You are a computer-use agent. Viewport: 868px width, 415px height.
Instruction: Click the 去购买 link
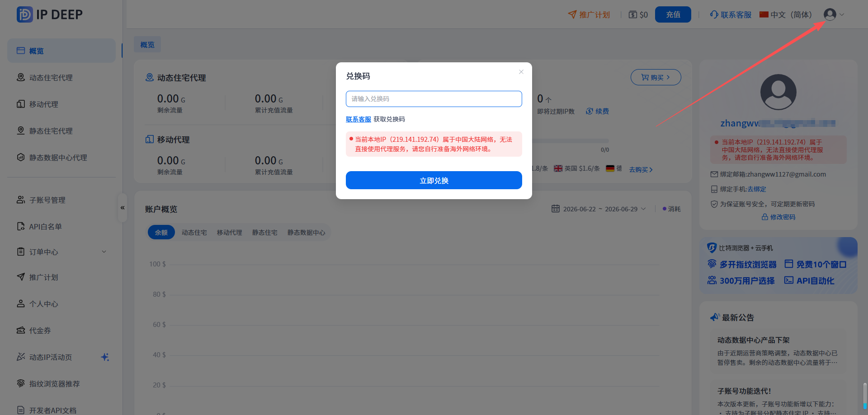[x=641, y=169]
